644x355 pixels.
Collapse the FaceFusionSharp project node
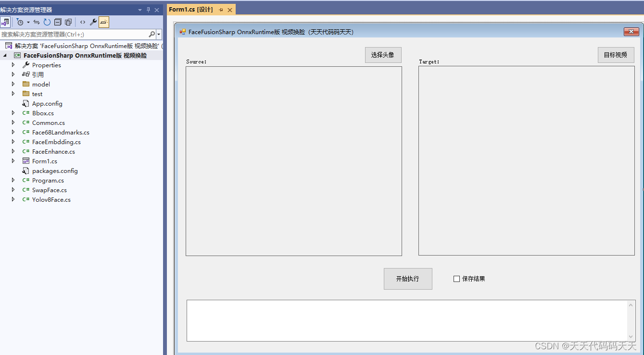[x=5, y=56]
